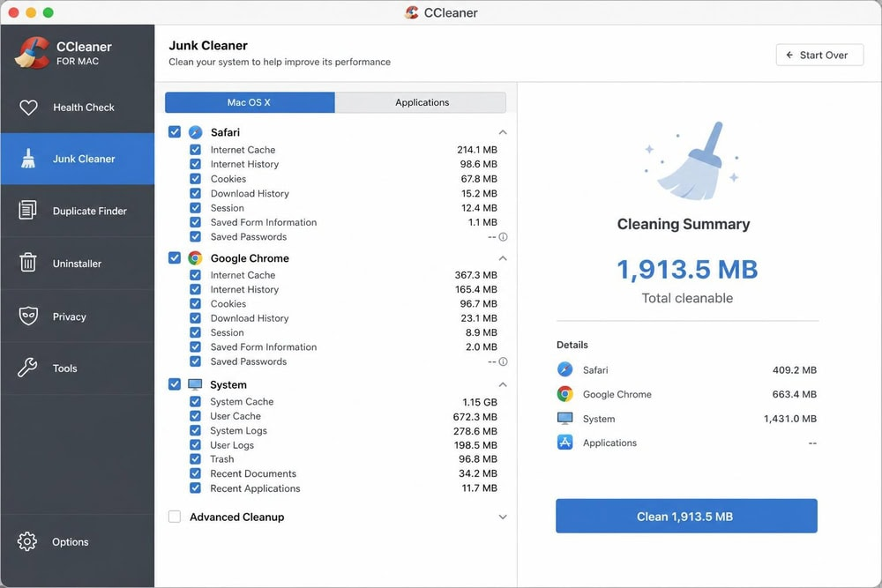Click the User Cache 672.3 MB size

pyautogui.click(x=475, y=417)
